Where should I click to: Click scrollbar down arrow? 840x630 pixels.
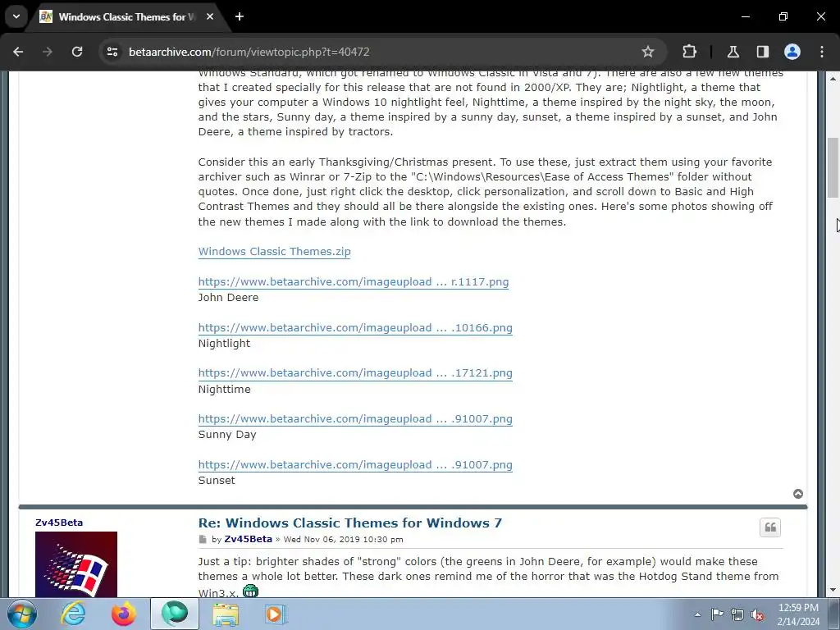pyautogui.click(x=833, y=590)
